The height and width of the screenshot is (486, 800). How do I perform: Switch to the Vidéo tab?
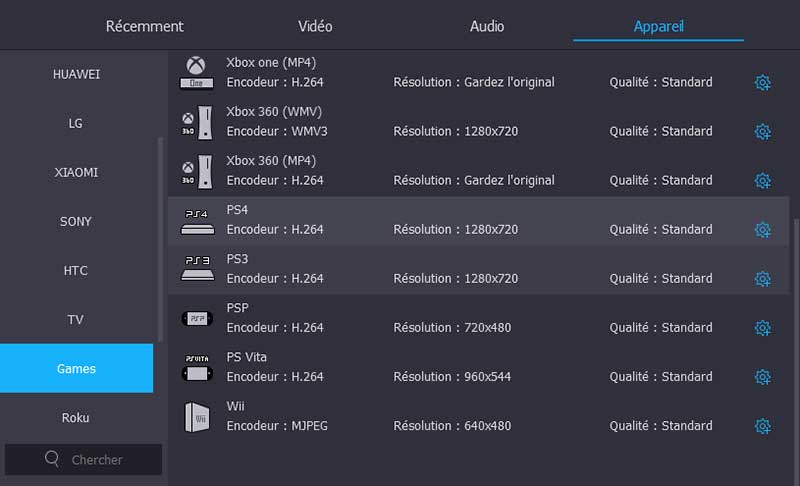coord(315,26)
